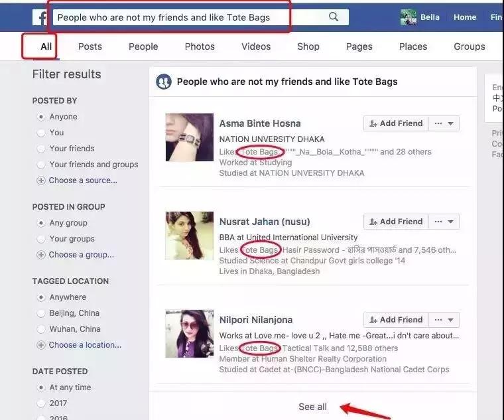Open more options dots for Nusrat Jahan

[x=438, y=222]
